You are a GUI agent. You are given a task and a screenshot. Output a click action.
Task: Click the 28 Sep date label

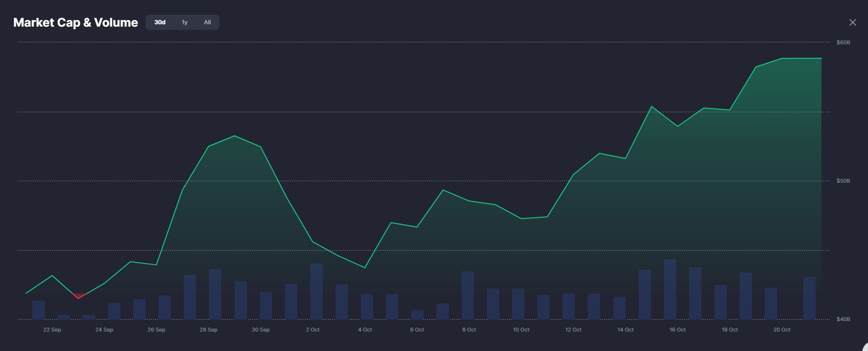pyautogui.click(x=208, y=330)
